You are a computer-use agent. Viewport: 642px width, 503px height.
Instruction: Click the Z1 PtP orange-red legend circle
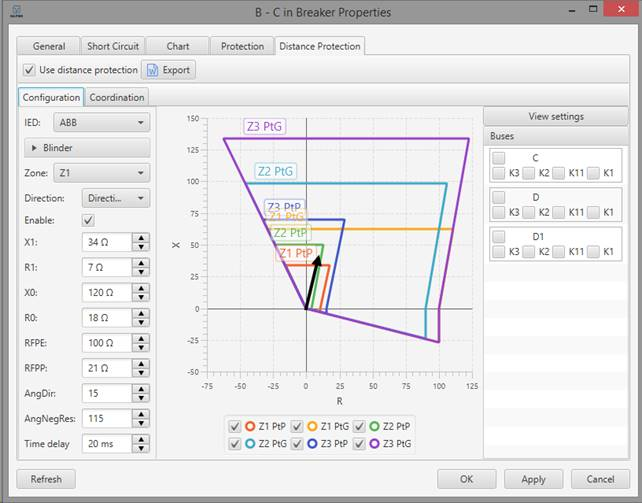(250, 426)
